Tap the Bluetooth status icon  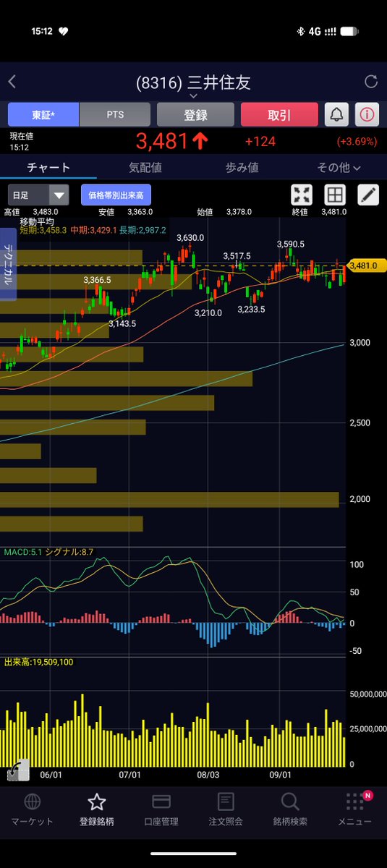point(300,32)
